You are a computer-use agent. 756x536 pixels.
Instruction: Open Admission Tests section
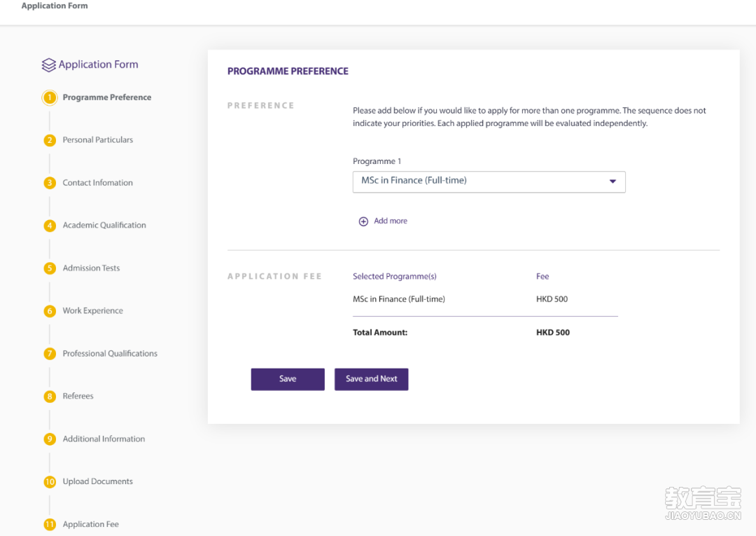(x=91, y=268)
